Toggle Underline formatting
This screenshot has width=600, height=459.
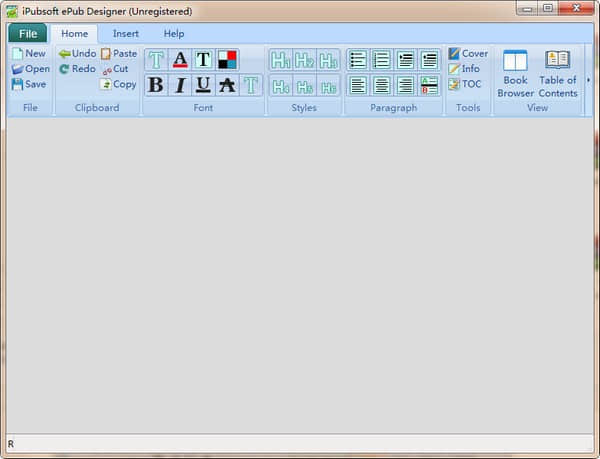click(204, 85)
